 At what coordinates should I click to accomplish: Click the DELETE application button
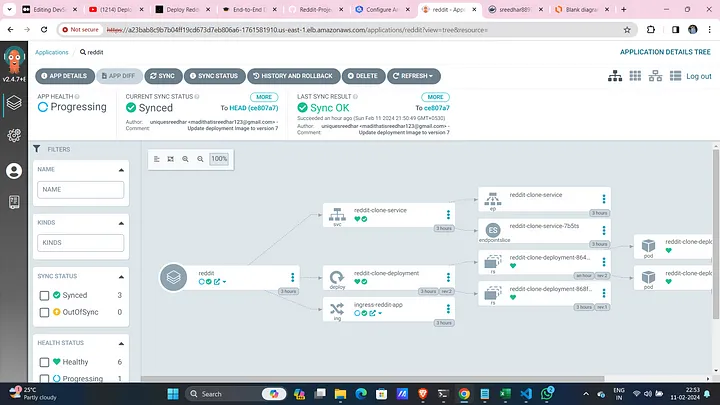[x=363, y=76]
